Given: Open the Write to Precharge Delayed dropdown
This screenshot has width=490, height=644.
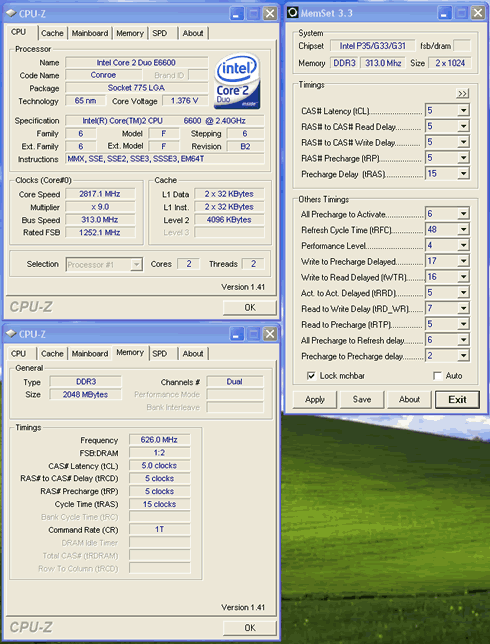Looking at the screenshot, I should (x=463, y=261).
